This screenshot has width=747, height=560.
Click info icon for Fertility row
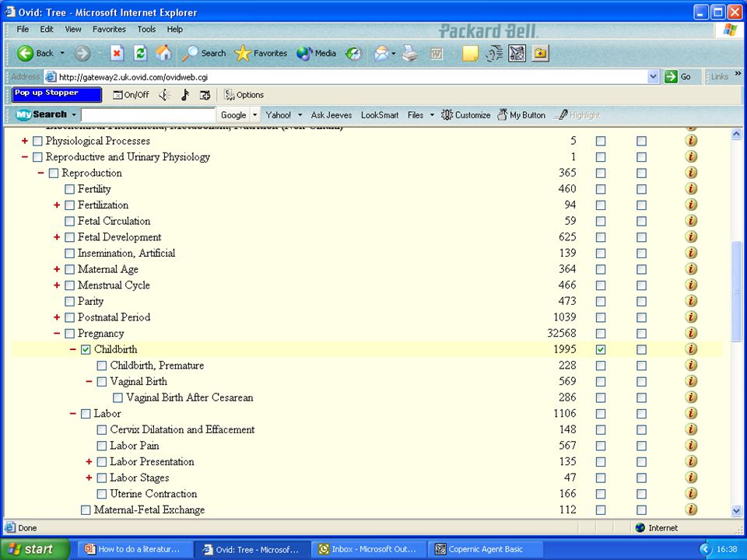click(x=691, y=188)
